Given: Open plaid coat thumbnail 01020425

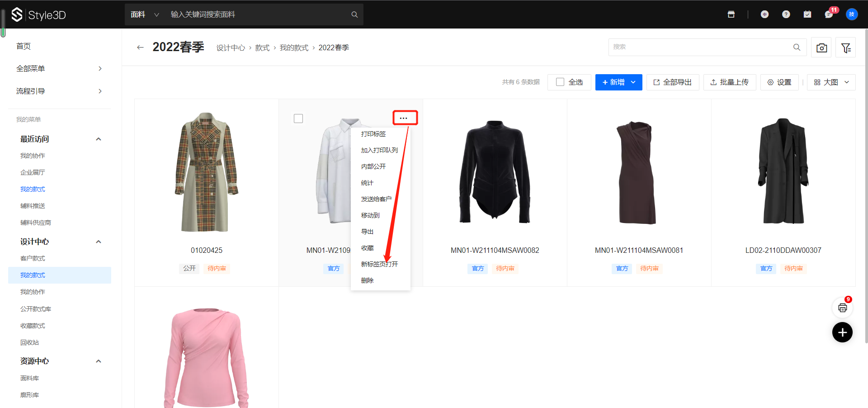Looking at the screenshot, I should tap(207, 172).
